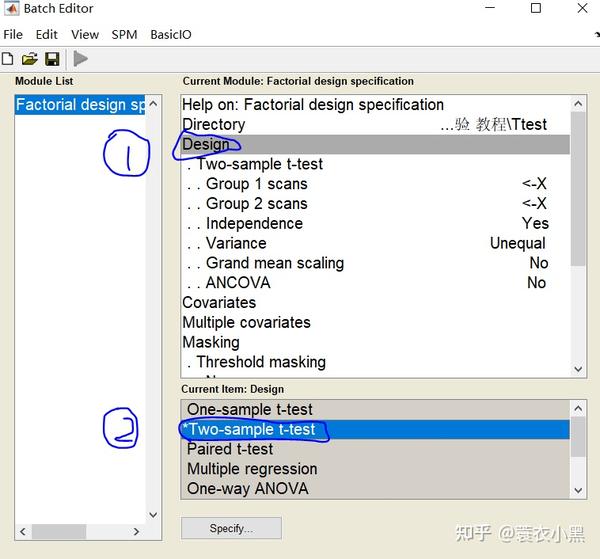Click the Unequal value for Variance
The image size is (600, 559).
coord(518,243)
